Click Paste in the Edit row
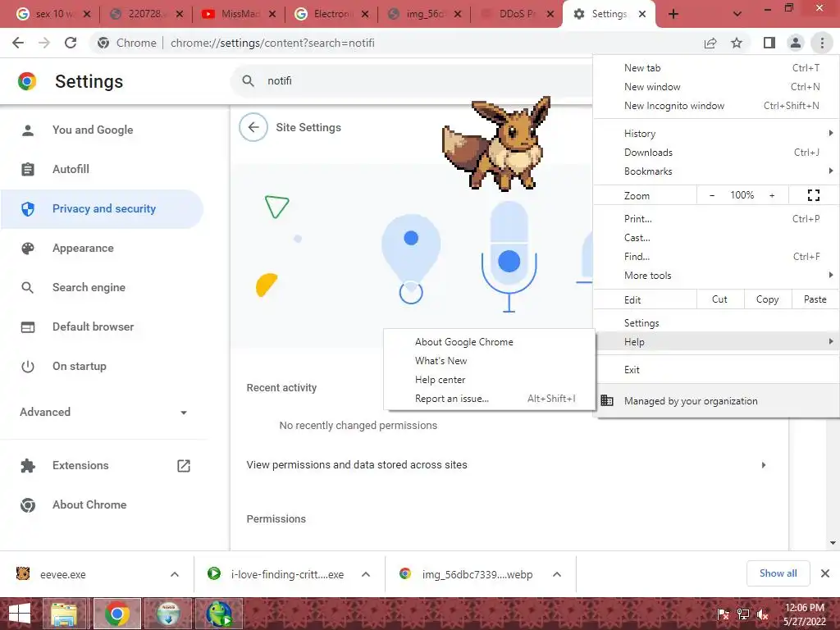Viewport: 840px width, 630px height. [x=815, y=299]
